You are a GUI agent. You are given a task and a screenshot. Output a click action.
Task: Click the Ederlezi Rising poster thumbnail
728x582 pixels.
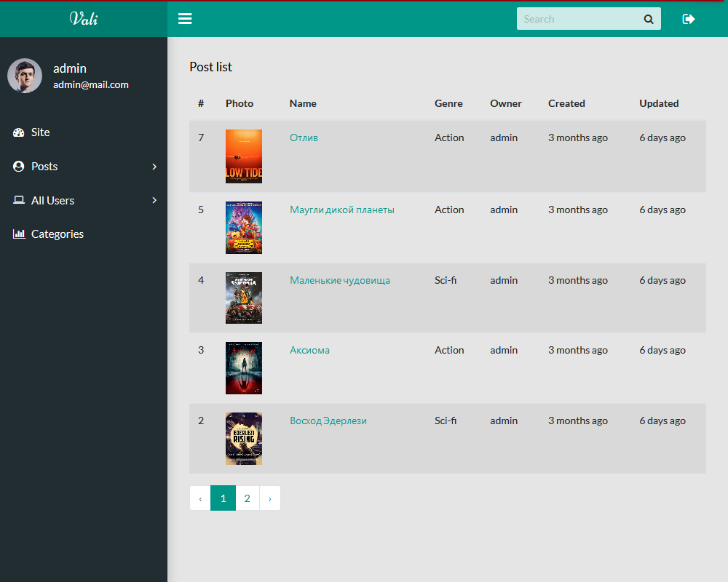244,439
